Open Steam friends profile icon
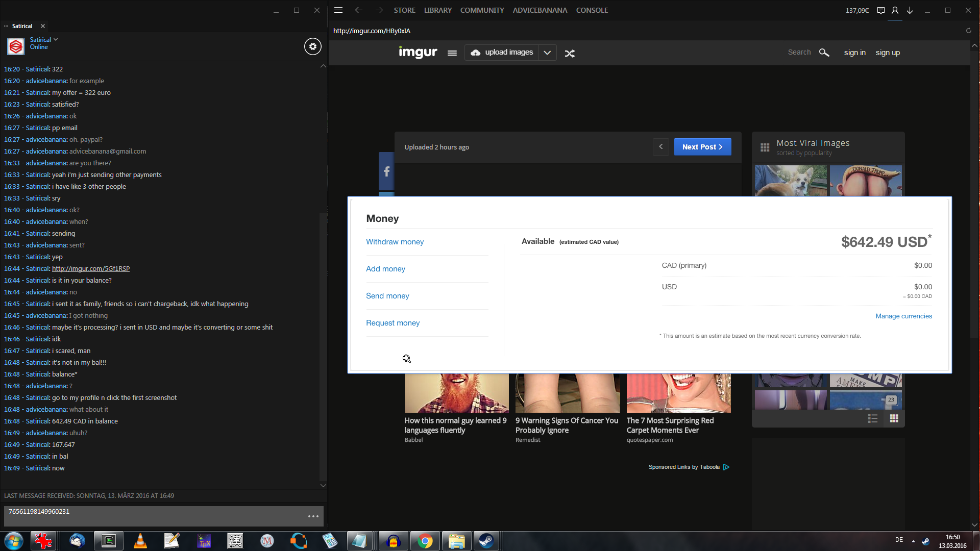The height and width of the screenshot is (551, 980). point(895,10)
